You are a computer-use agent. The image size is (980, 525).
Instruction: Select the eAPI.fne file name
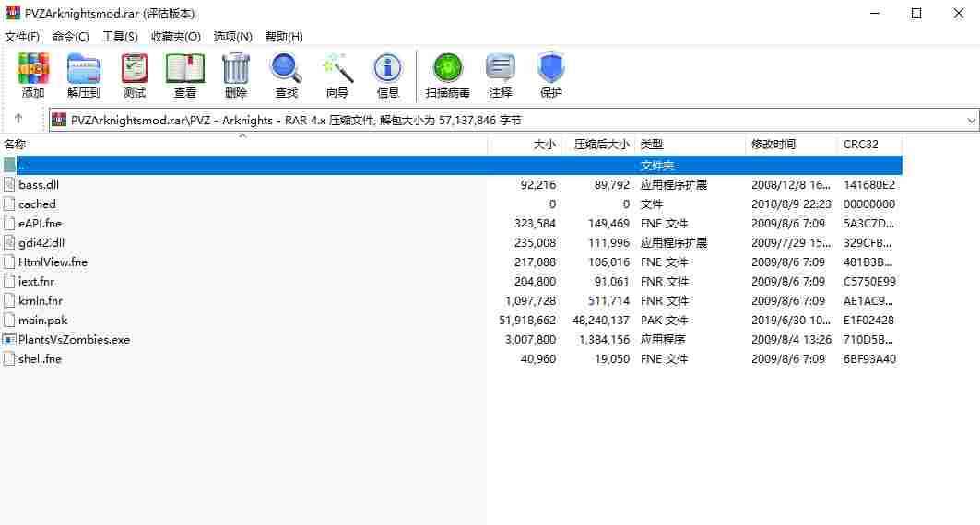point(40,224)
